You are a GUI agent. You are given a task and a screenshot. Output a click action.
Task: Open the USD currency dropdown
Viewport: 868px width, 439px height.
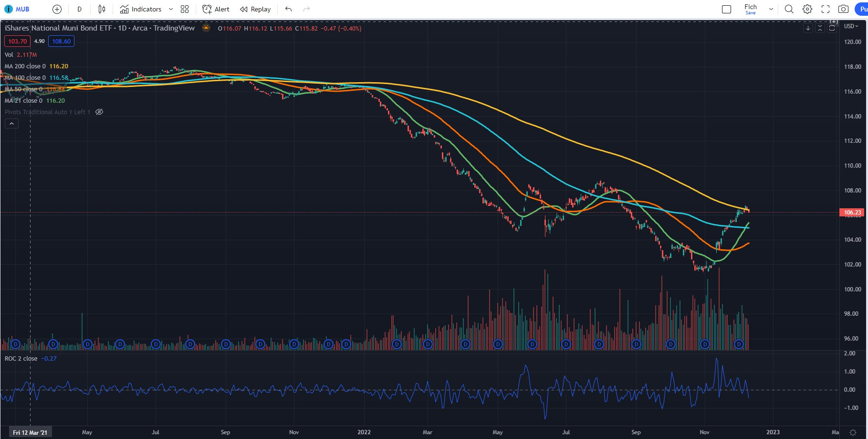[851, 26]
